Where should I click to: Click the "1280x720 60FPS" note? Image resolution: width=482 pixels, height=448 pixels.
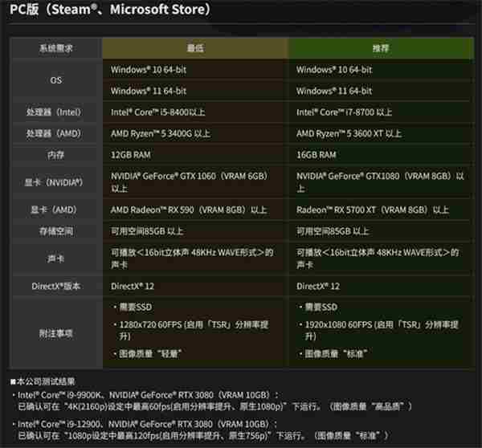[x=191, y=330]
